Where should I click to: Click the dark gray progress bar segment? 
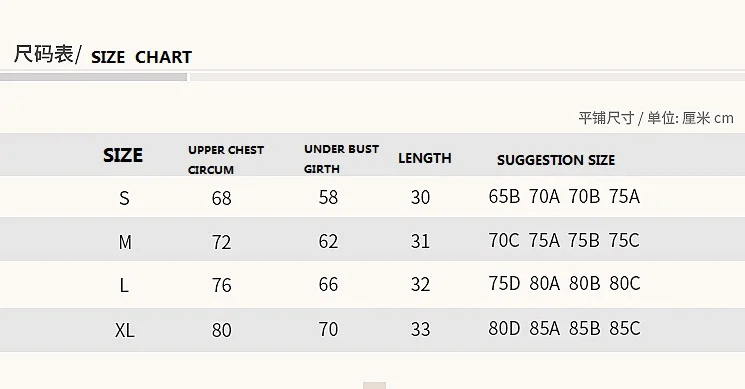[93, 77]
